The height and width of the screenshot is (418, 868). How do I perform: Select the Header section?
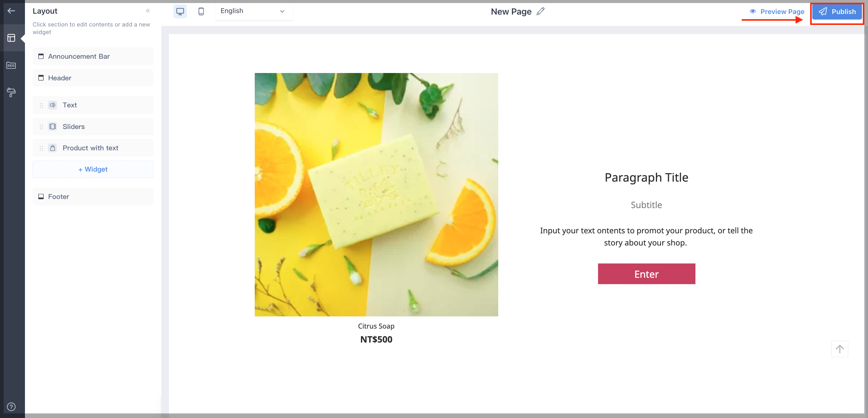[93, 78]
